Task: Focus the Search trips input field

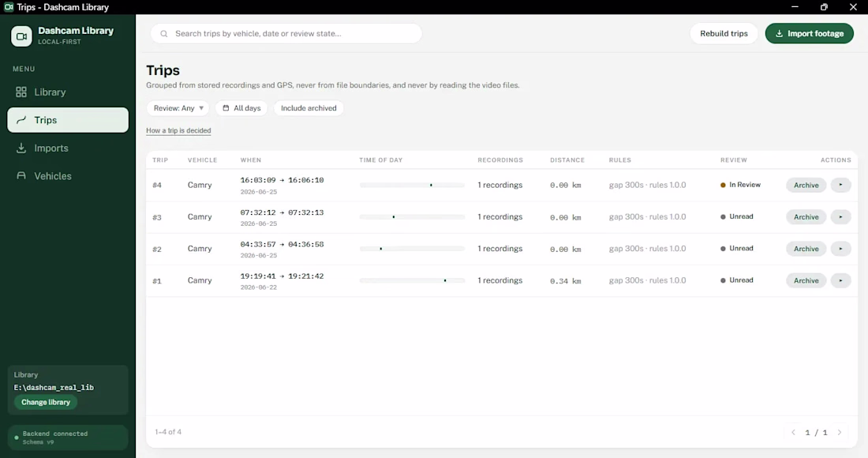Action: coord(286,34)
